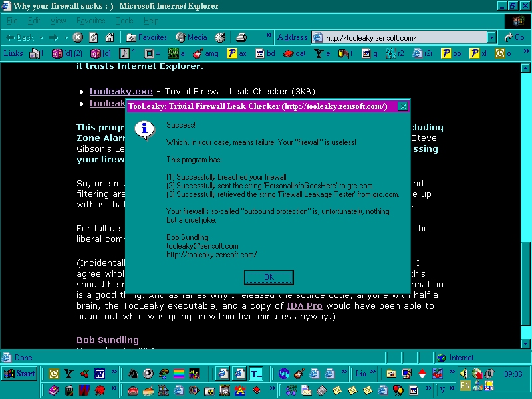Image resolution: width=532 pixels, height=399 pixels.
Task: Open the '[d] (2)' links bar shortcut
Action: (67, 53)
